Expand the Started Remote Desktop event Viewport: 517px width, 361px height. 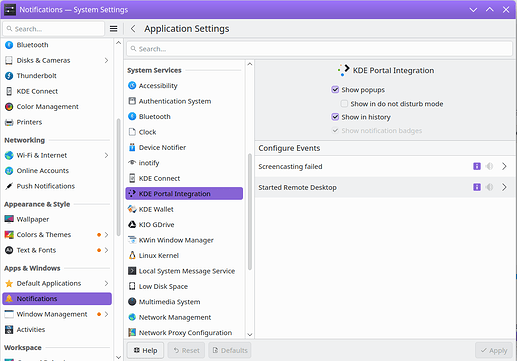click(x=504, y=187)
